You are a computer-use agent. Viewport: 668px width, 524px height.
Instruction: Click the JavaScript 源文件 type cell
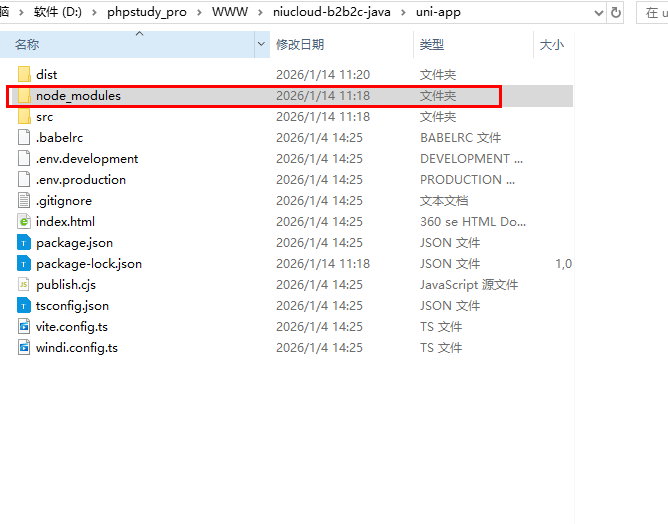[x=469, y=285]
